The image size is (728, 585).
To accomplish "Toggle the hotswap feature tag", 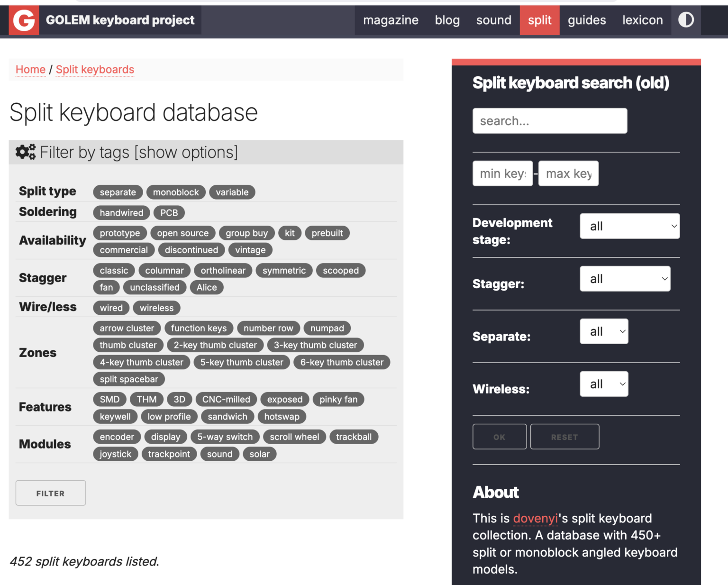I will [282, 417].
